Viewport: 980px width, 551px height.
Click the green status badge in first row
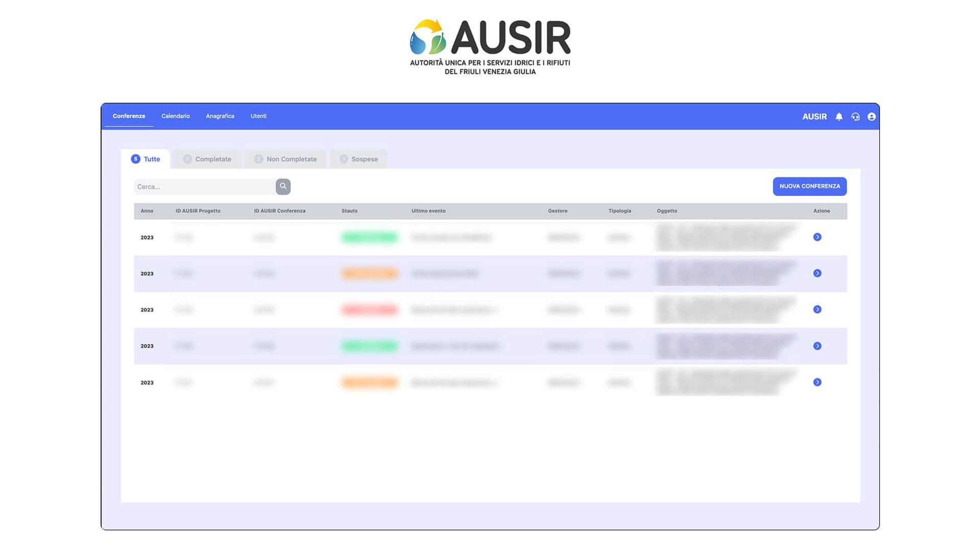(370, 237)
